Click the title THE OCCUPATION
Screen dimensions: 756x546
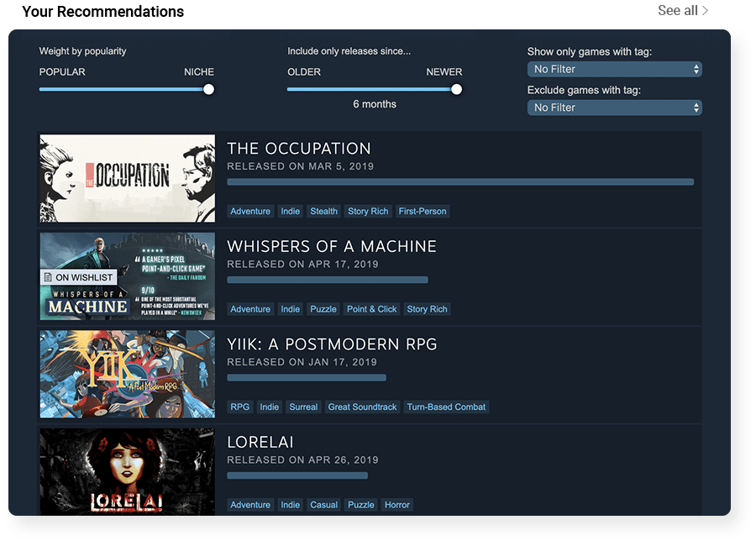point(299,149)
